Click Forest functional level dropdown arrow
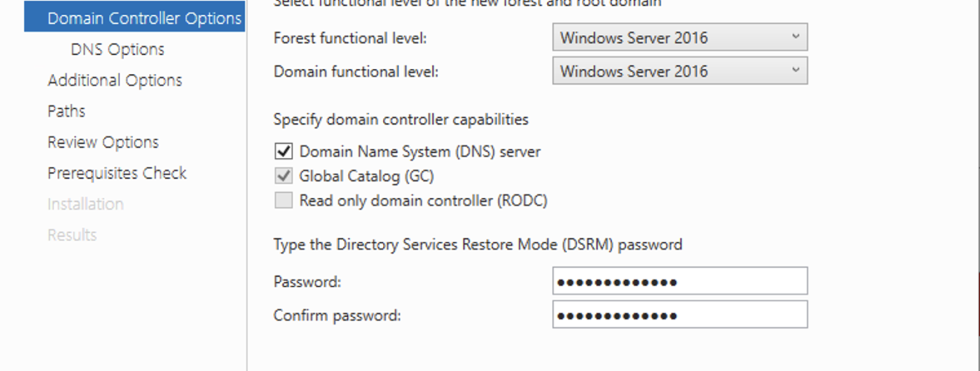 coord(795,37)
